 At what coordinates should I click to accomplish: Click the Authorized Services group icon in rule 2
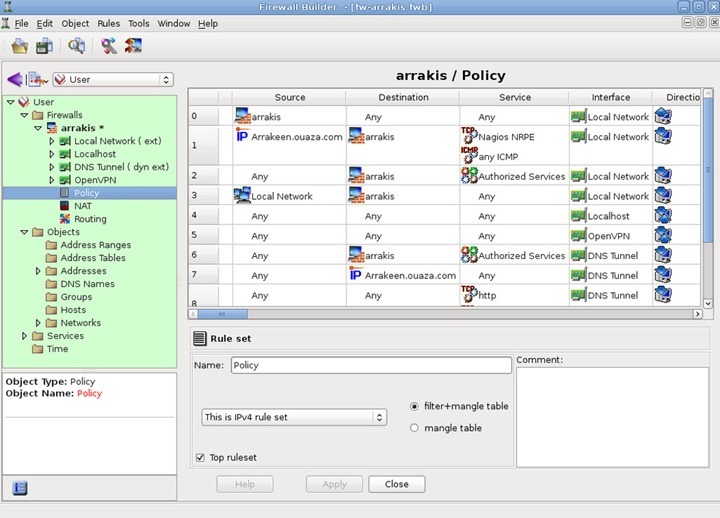(x=469, y=175)
